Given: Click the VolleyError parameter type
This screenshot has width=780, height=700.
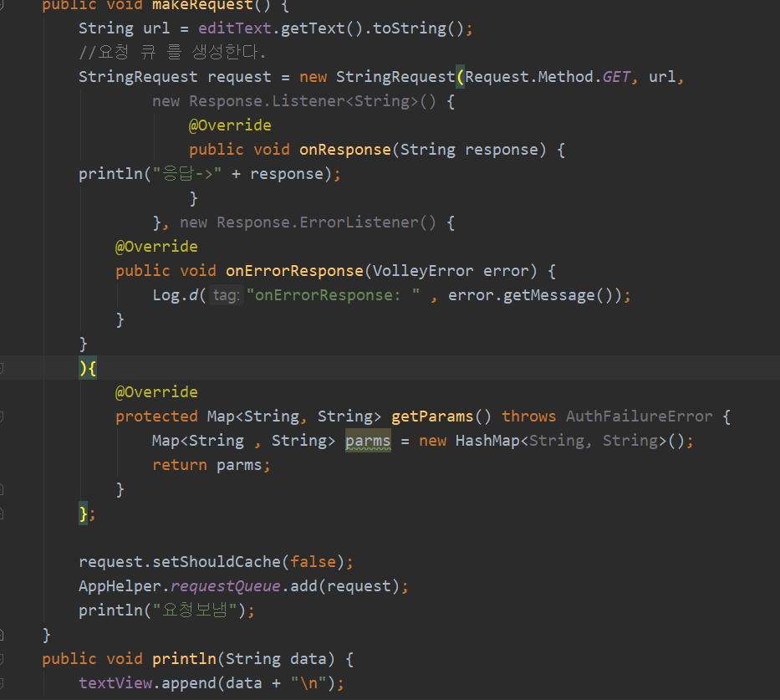Looking at the screenshot, I should click(423, 271).
